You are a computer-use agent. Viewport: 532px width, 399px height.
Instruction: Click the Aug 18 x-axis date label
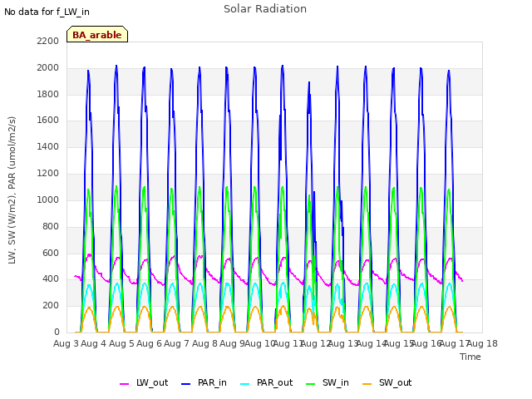482,343
